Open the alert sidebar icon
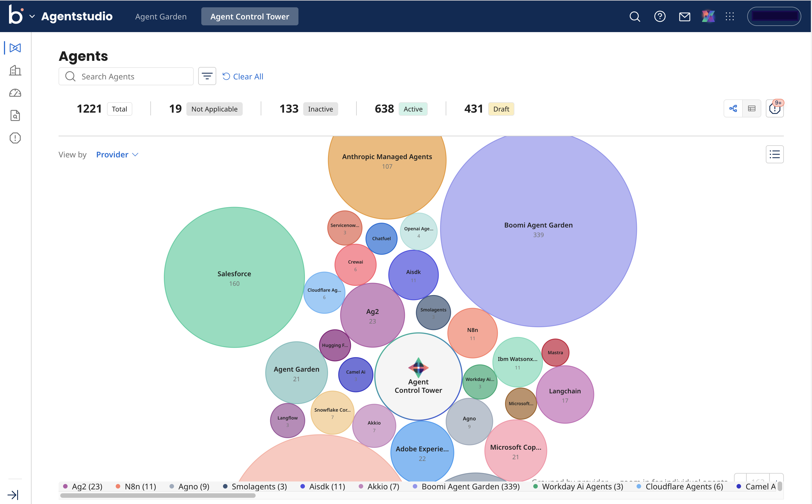The height and width of the screenshot is (504, 812). (15, 138)
